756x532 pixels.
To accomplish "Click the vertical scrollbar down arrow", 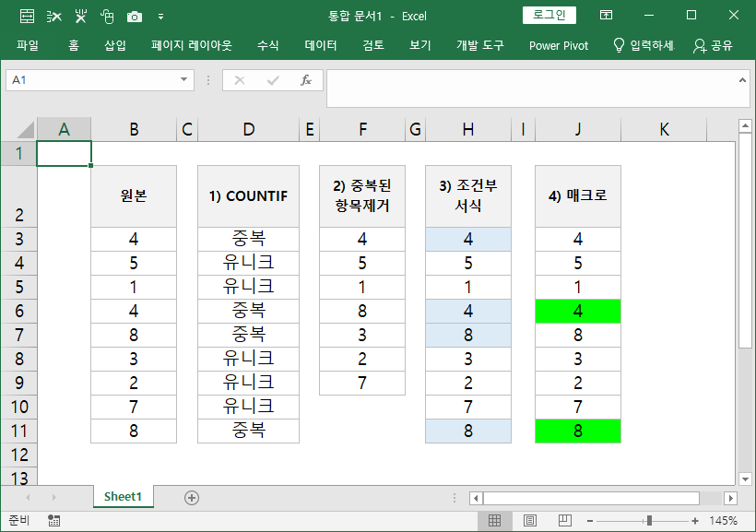I will click(745, 479).
